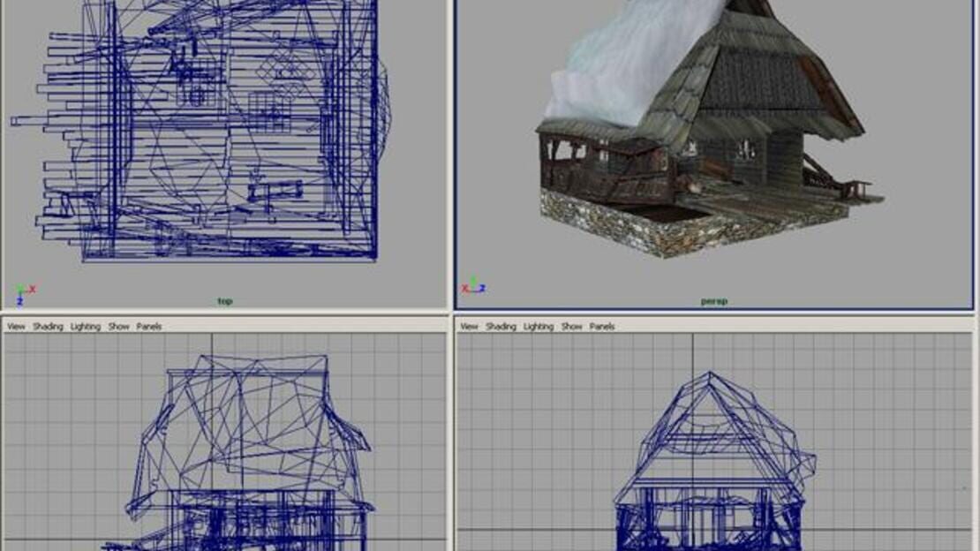Open the View menu in bottom-right viewport
This screenshot has height=551, width=980.
point(470,327)
